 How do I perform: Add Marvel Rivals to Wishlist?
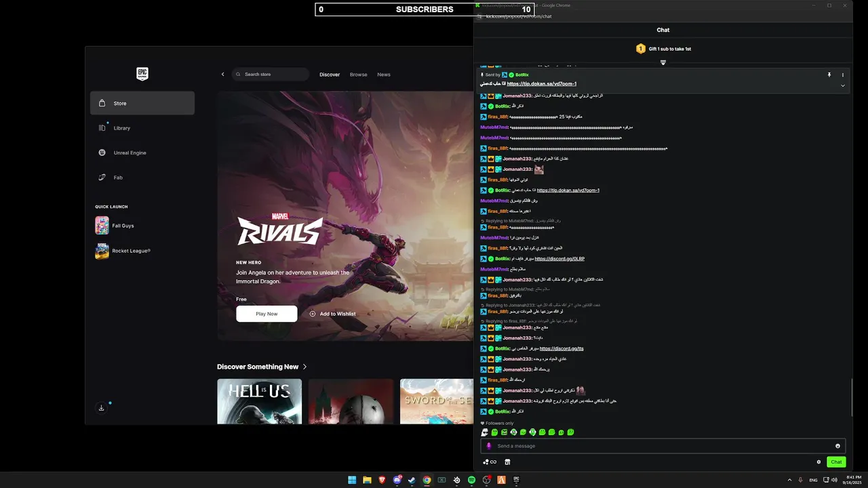pos(332,314)
